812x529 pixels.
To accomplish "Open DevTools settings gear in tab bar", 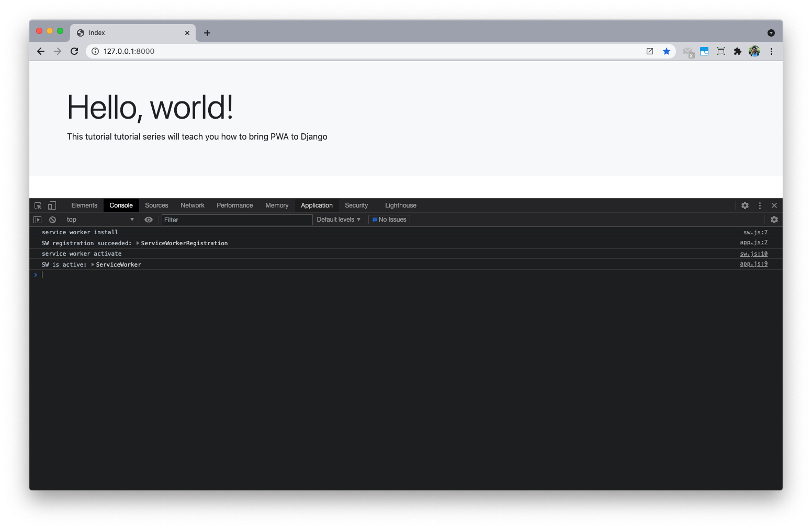I will coord(745,205).
